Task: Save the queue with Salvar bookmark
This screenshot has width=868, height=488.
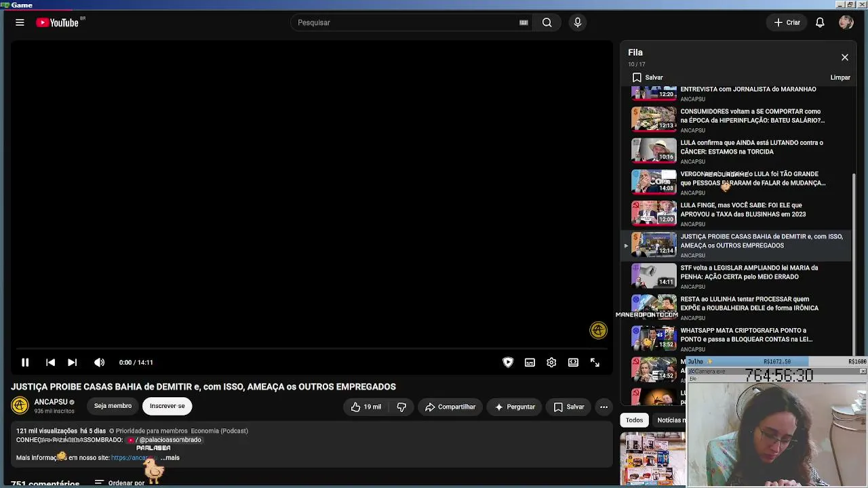Action: tap(648, 77)
